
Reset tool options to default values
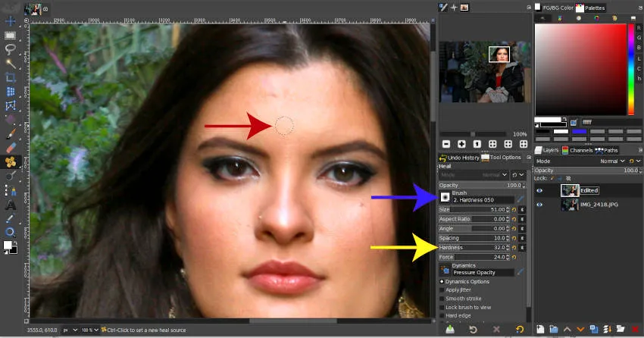521,330
